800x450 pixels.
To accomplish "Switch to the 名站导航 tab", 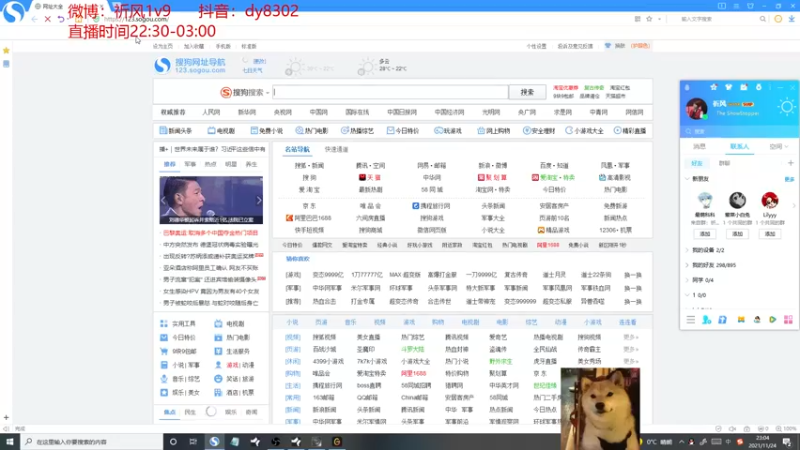I will tap(297, 149).
